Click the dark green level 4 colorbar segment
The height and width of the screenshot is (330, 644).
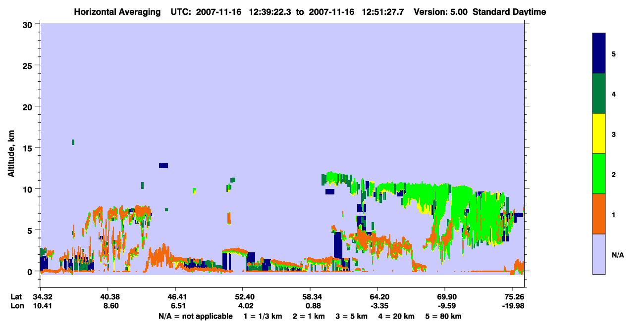click(x=599, y=94)
